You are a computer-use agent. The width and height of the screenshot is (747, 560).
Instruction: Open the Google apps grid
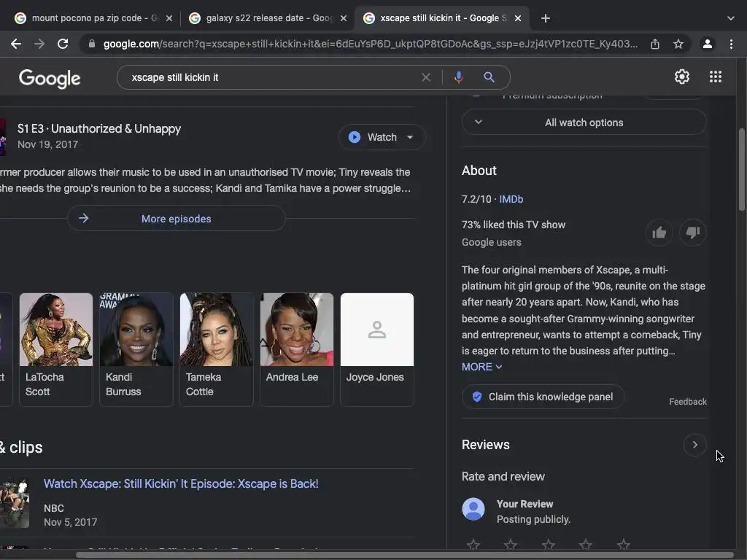tap(716, 77)
